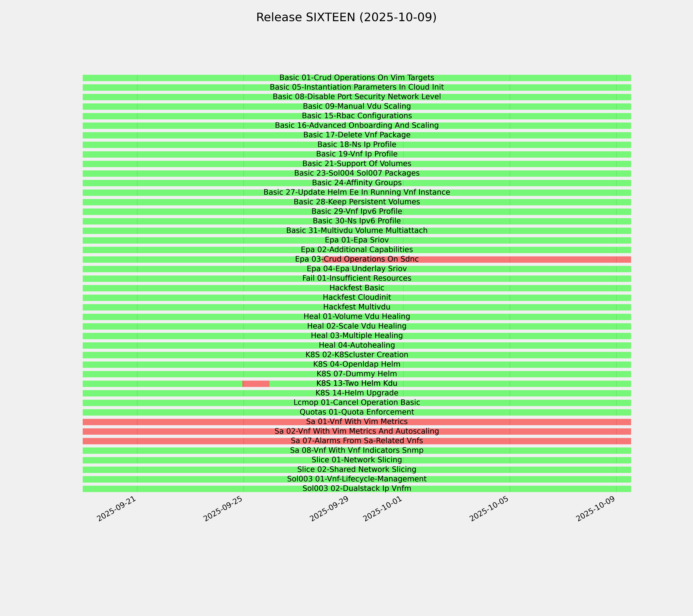This screenshot has height=616, width=693.
Task: Click the Slice 01-Network Slicing label
Action: tap(357, 460)
